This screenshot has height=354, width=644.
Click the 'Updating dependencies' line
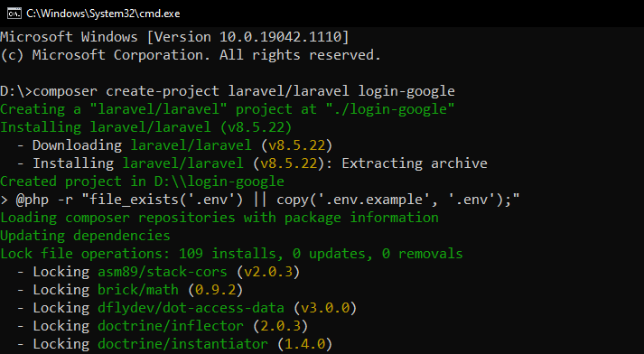85,236
